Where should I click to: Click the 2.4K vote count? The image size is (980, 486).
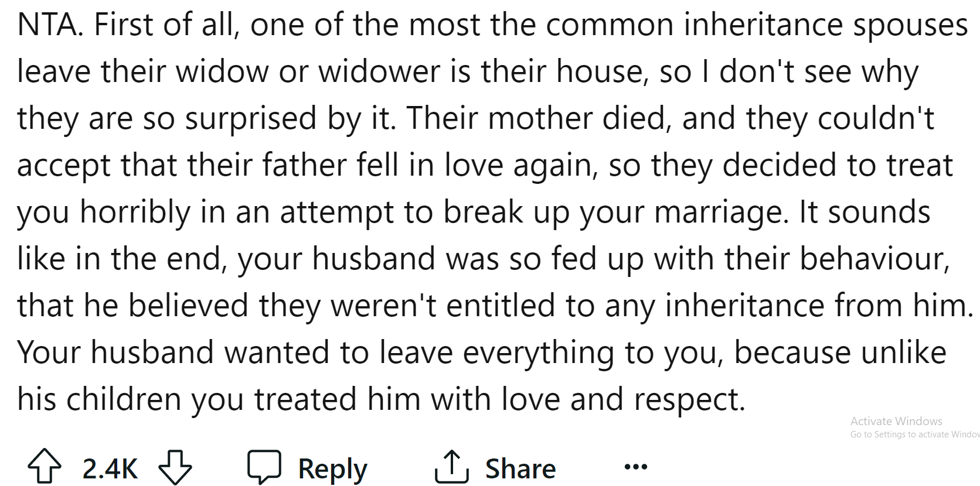pos(110,468)
